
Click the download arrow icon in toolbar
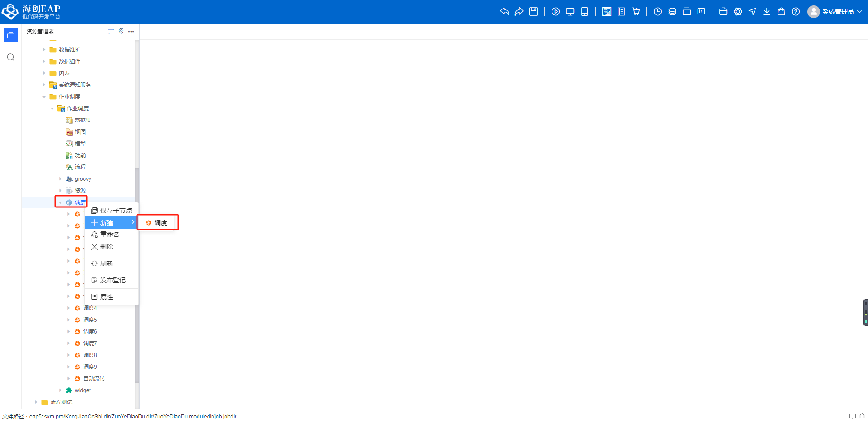pos(767,12)
